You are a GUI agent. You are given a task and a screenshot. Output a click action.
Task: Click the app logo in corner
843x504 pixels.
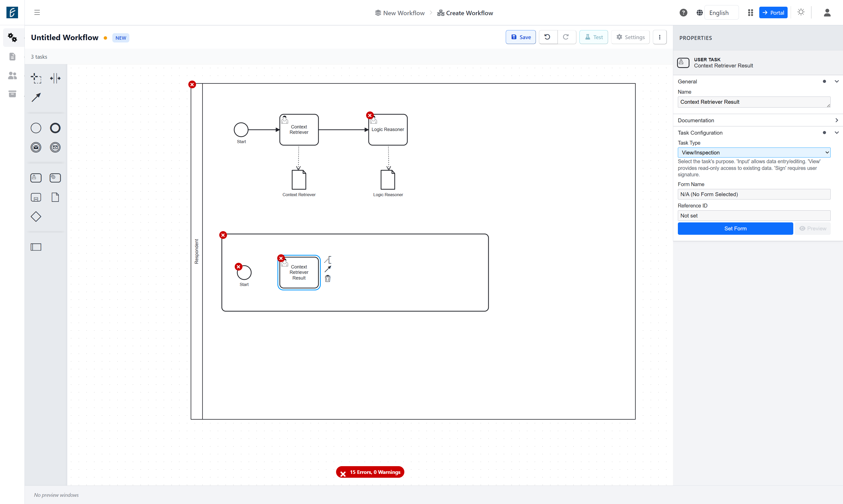(12, 13)
